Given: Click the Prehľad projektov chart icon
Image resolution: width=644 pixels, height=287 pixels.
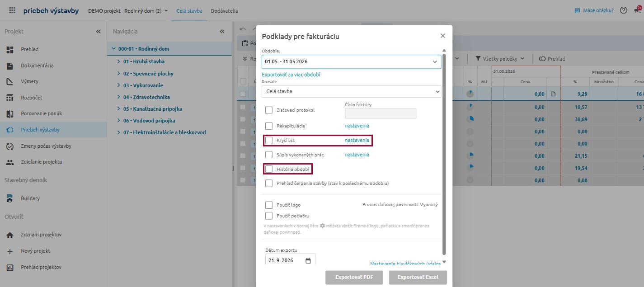Looking at the screenshot, I should pos(10,267).
